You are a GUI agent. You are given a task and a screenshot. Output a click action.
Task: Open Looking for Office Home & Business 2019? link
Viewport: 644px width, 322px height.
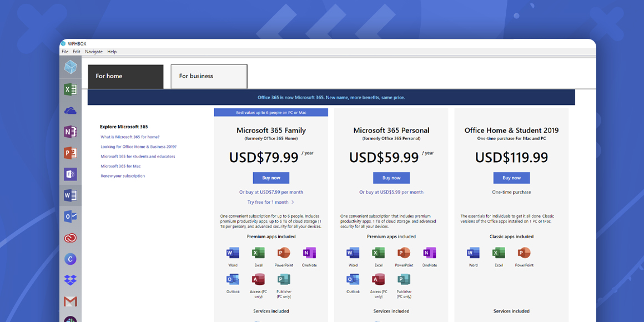(x=139, y=147)
